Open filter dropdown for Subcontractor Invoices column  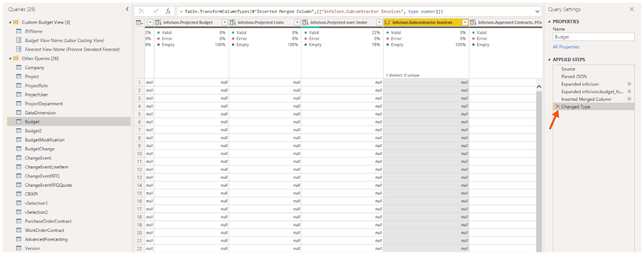pyautogui.click(x=465, y=23)
